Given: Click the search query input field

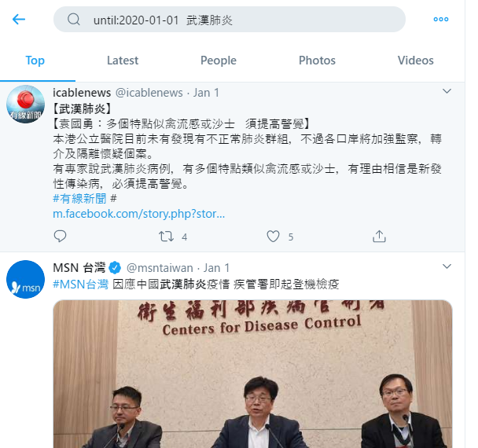Looking at the screenshot, I should pos(230,20).
